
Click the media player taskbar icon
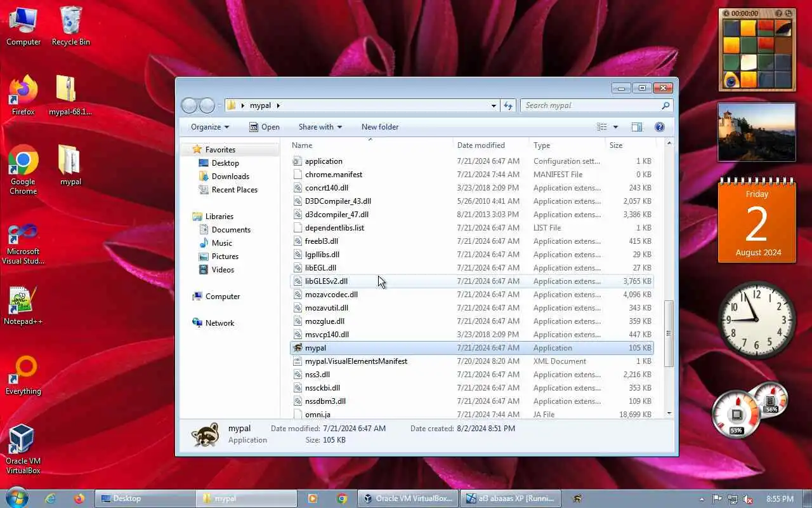pyautogui.click(x=313, y=498)
